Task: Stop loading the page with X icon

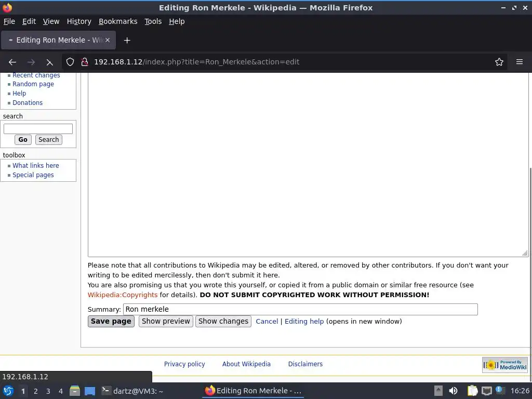Action: coord(49,62)
